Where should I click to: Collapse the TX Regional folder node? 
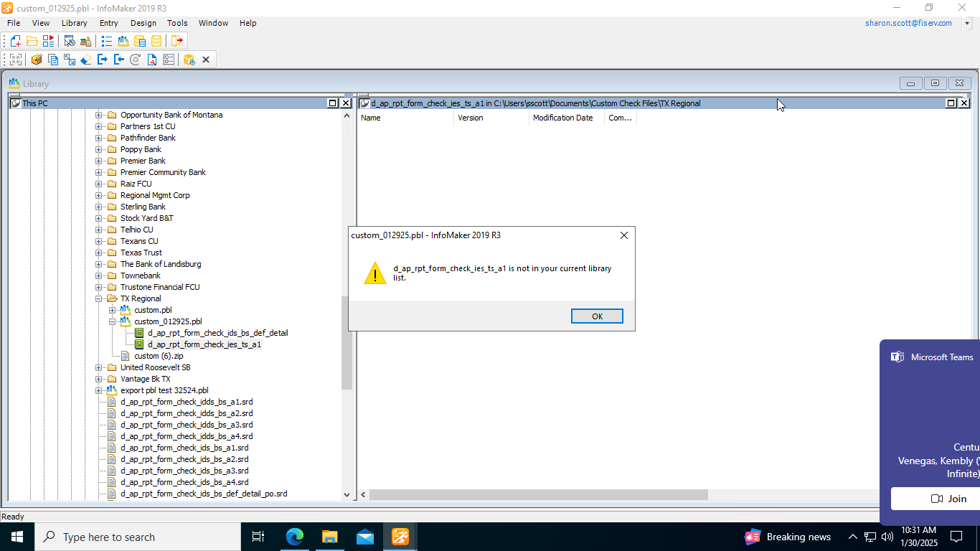point(99,298)
